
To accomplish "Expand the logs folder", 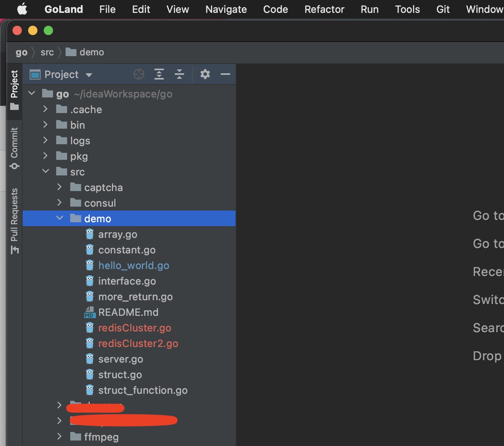I will (x=45, y=140).
